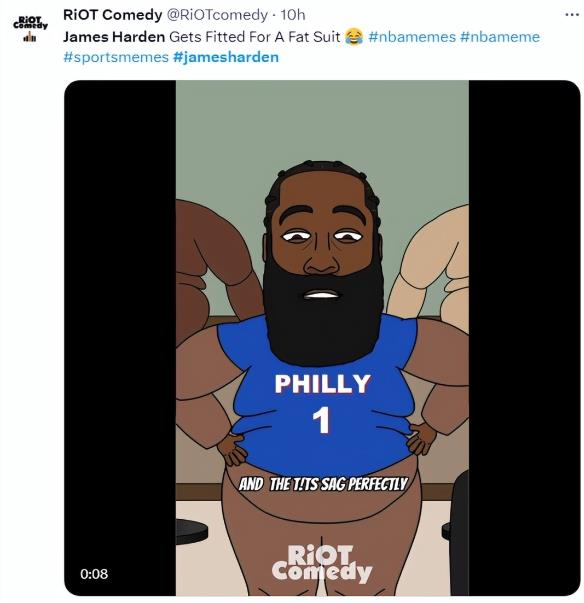Click the laughing-crying emoji in the tweet
584x603 pixels.
[x=354, y=37]
